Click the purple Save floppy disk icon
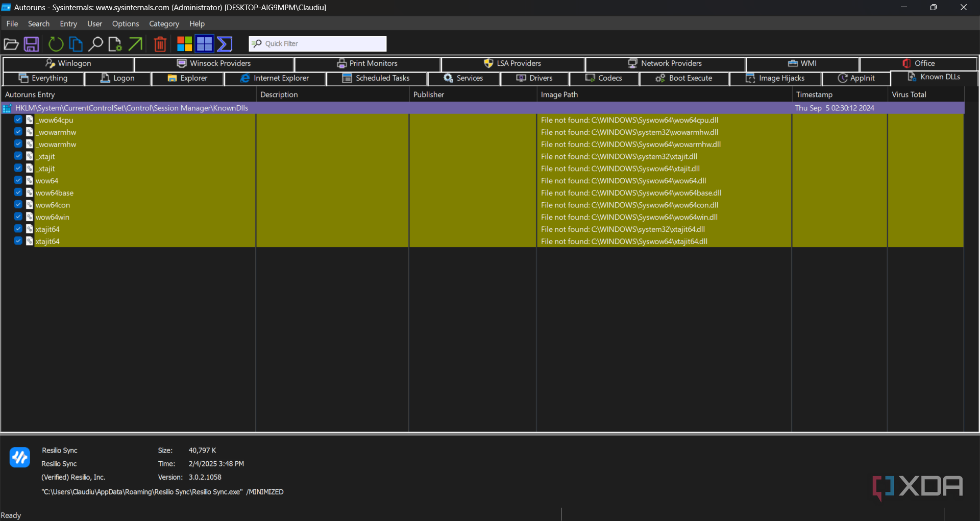 (32, 44)
